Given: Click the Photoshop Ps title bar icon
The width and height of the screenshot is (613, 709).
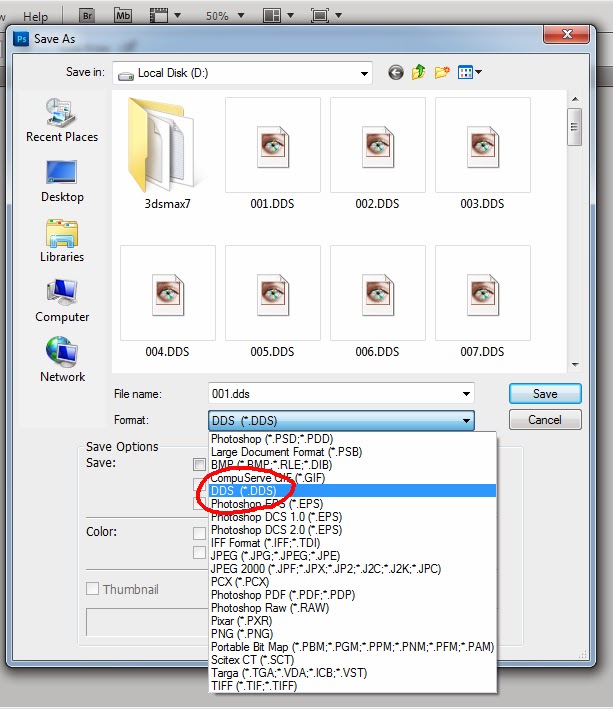Looking at the screenshot, I should click(x=21, y=39).
